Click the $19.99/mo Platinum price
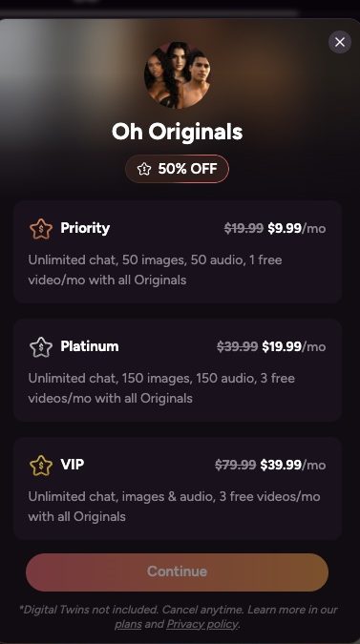The width and height of the screenshot is (360, 644). click(x=294, y=346)
